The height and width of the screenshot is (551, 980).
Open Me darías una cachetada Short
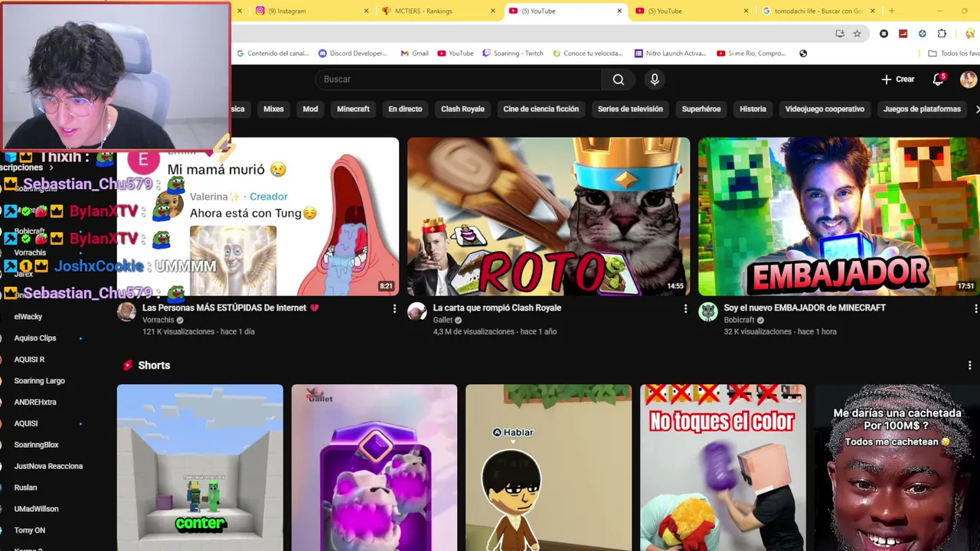point(897,468)
